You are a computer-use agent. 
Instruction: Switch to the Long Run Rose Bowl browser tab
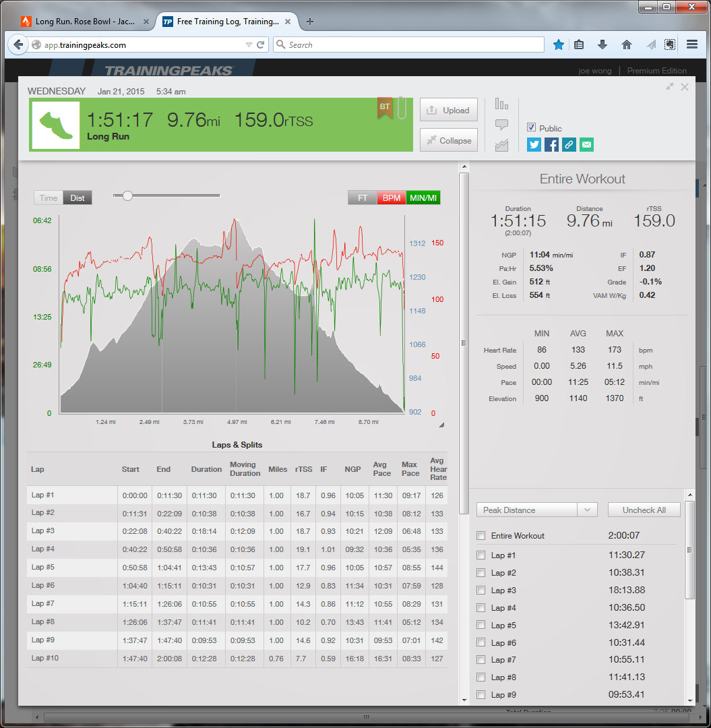tap(81, 22)
